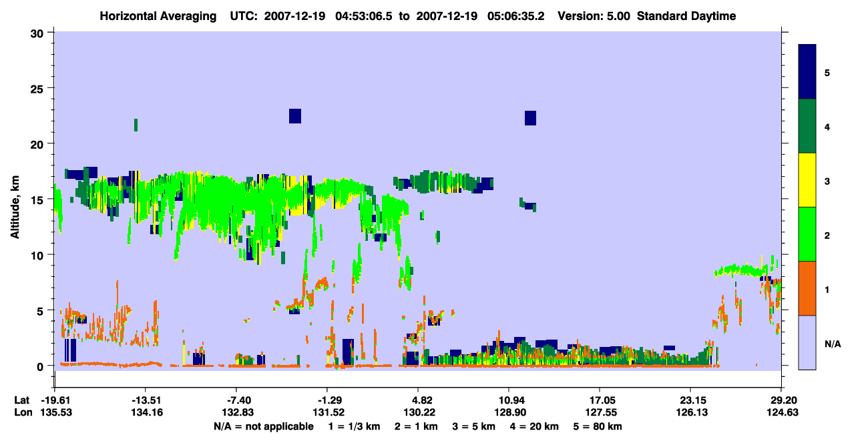Image resolution: width=868 pixels, height=445 pixels.
Task: Click the lavender N/A color swatch
Action: point(807,342)
